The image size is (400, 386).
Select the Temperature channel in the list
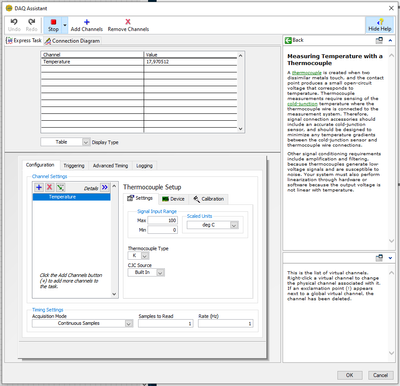(71, 197)
